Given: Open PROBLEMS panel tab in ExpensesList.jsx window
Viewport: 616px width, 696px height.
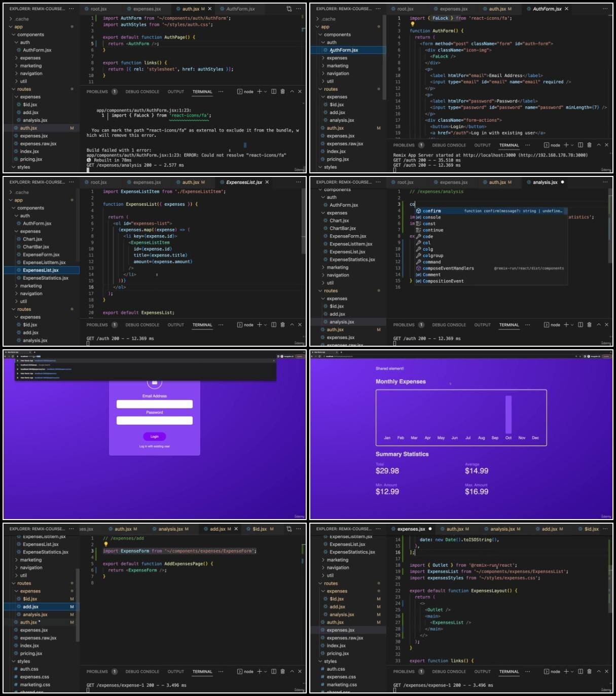Looking at the screenshot, I should click(97, 325).
